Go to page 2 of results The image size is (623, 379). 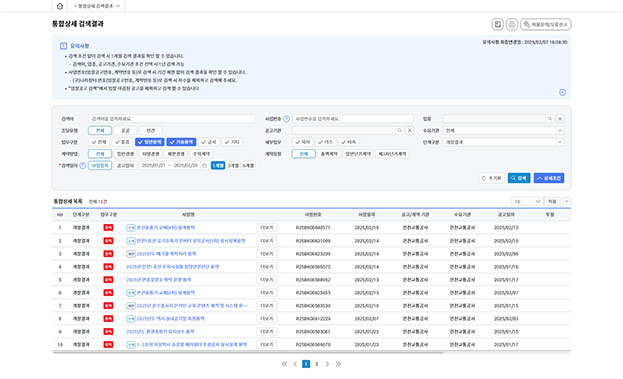click(317, 364)
